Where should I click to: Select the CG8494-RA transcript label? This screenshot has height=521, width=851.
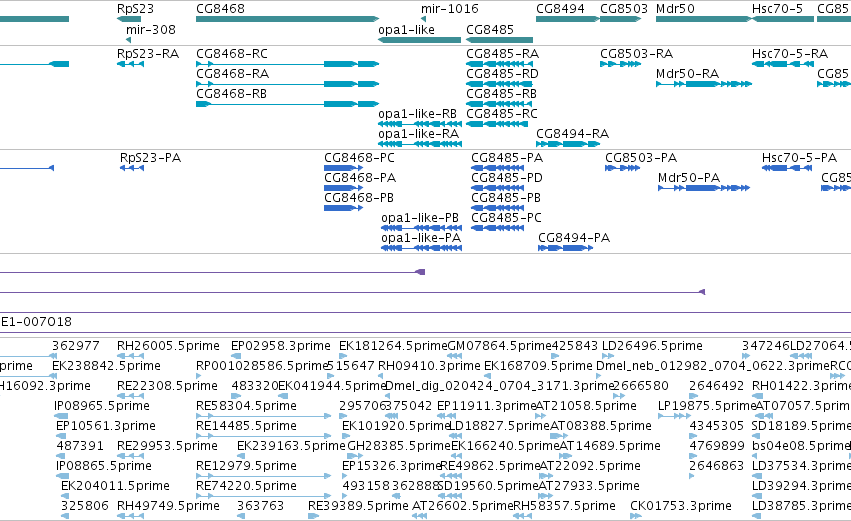coord(572,134)
